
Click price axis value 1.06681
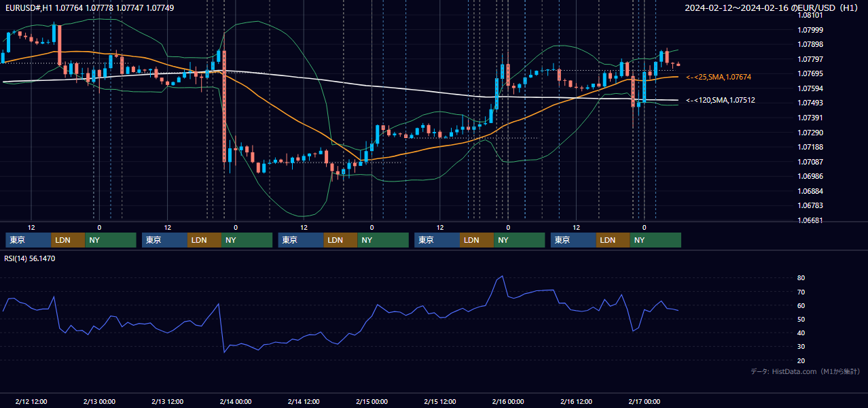click(x=810, y=220)
